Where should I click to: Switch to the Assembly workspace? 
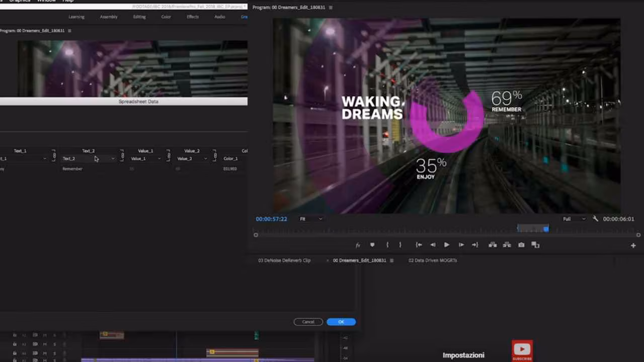coord(109,17)
